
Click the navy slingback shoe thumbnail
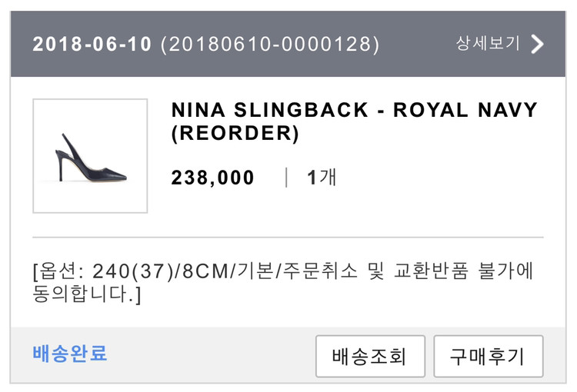click(90, 156)
